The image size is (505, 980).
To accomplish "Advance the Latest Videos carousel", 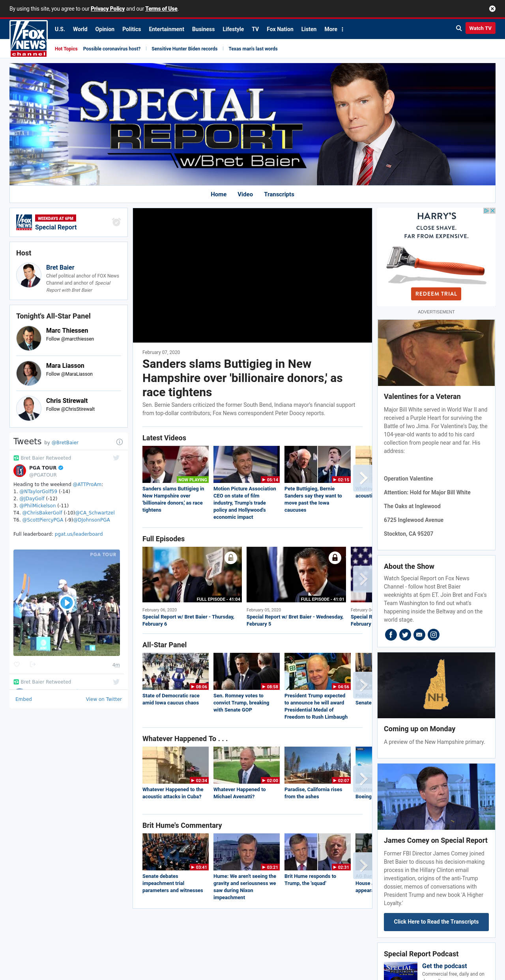I will [363, 478].
